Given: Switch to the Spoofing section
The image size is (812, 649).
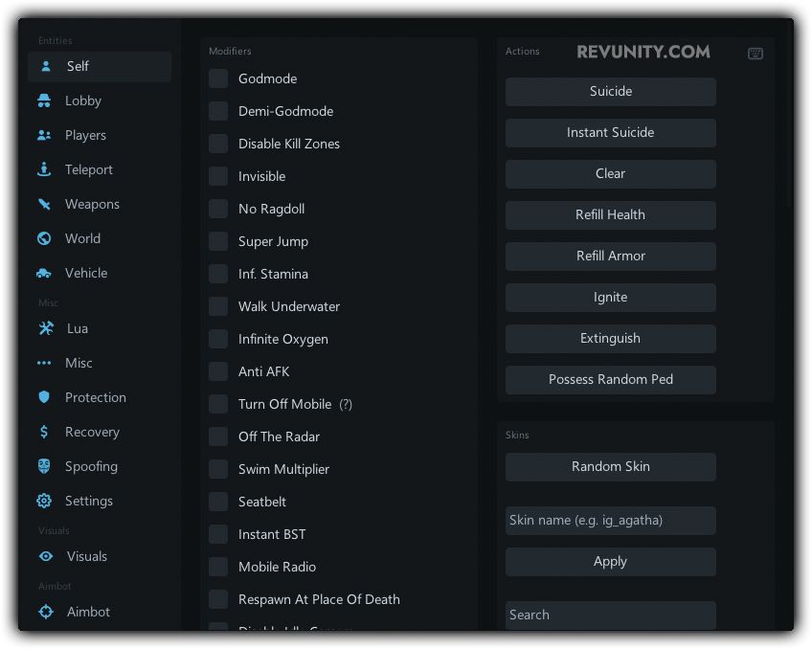Looking at the screenshot, I should pyautogui.click(x=91, y=466).
